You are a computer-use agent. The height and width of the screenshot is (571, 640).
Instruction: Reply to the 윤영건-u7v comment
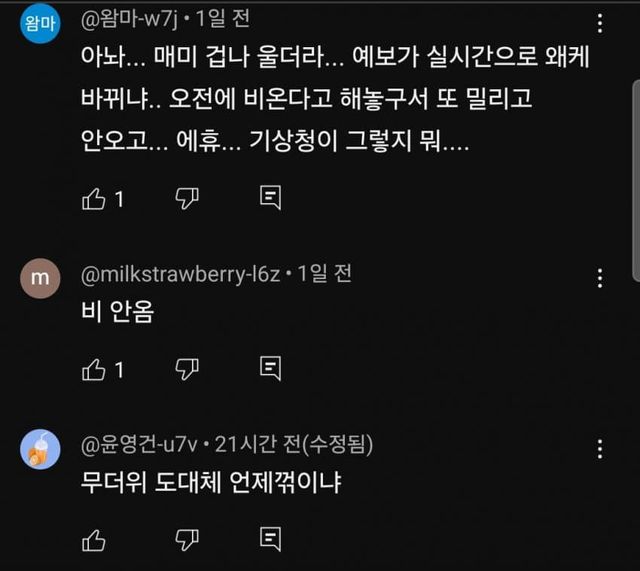[270, 540]
